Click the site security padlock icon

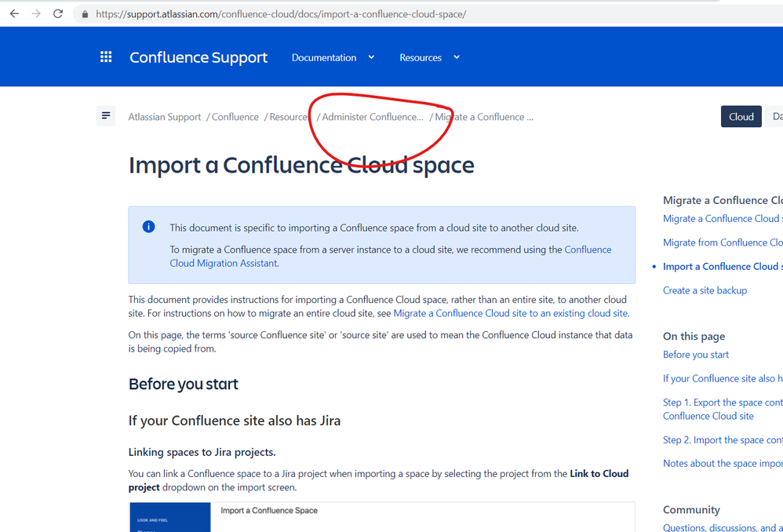84,13
